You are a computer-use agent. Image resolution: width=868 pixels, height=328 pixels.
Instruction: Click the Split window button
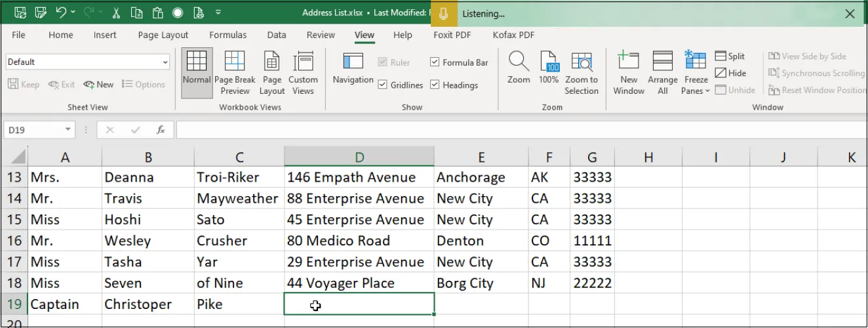coord(730,56)
